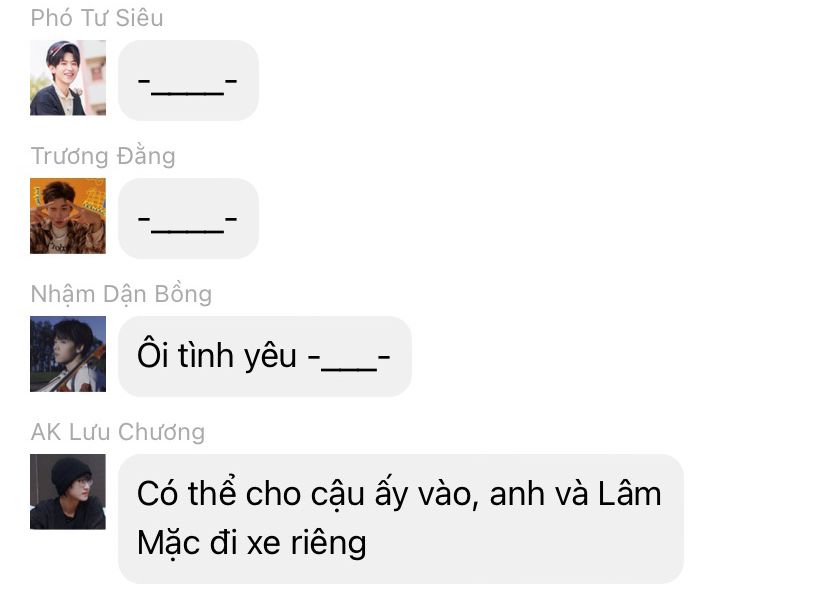
Task: Open Phó Tư Siêu's profile picture
Action: 68,78
